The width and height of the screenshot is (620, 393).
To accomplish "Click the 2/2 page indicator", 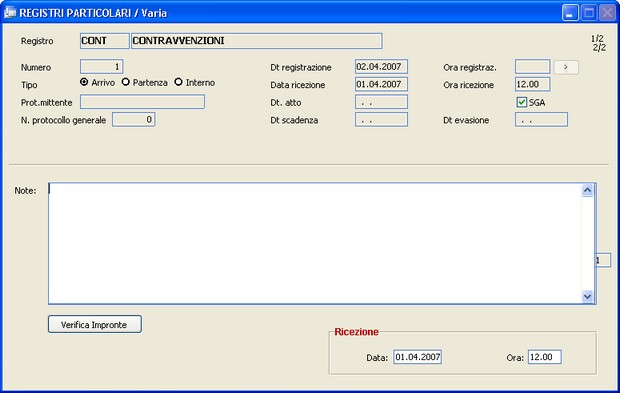I will [x=599, y=48].
